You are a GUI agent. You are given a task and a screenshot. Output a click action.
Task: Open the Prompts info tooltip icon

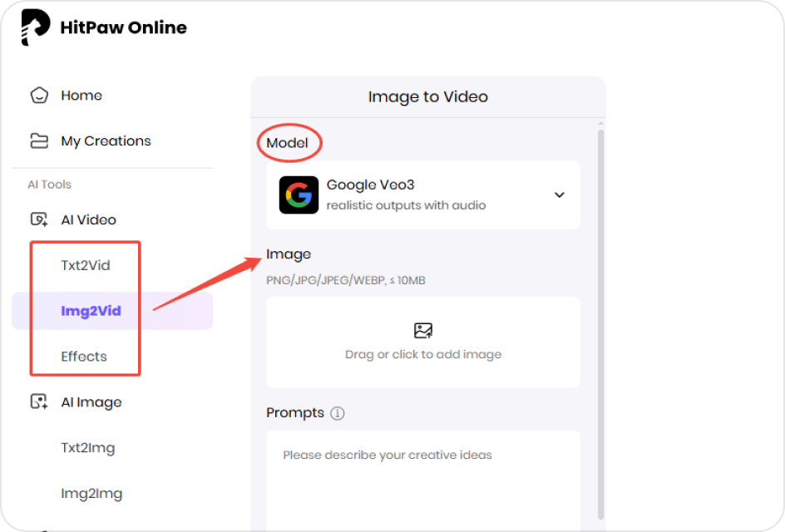338,413
